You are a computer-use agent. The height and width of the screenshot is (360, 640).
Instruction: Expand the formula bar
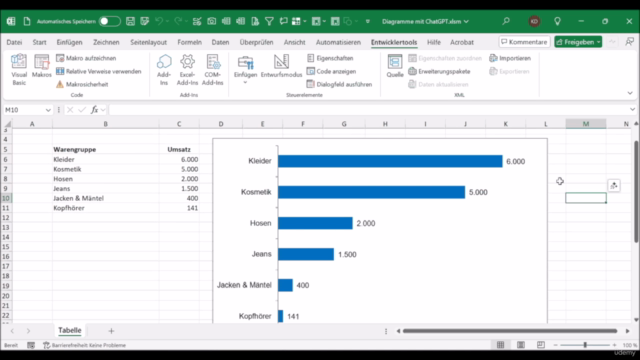click(632, 109)
